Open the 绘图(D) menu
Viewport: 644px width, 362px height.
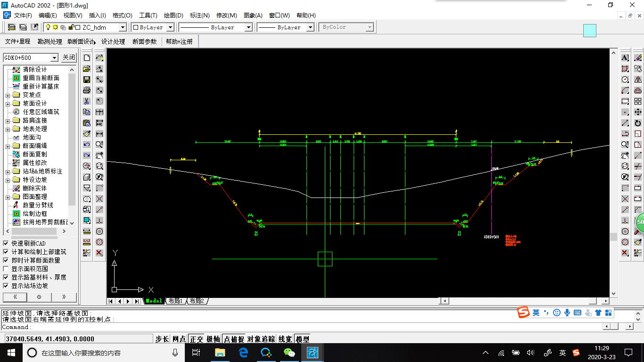(173, 16)
